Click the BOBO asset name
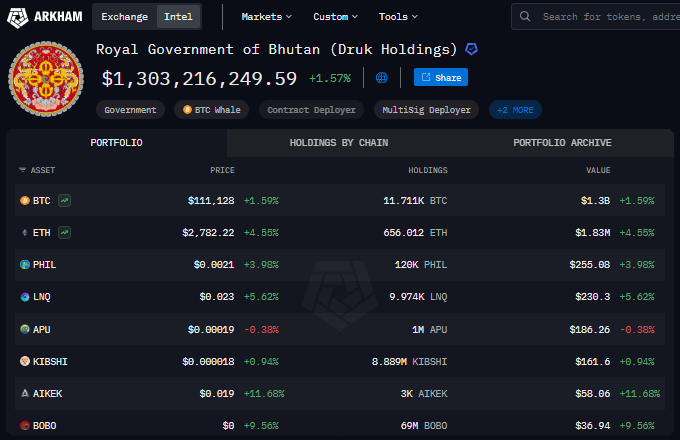 45,426
